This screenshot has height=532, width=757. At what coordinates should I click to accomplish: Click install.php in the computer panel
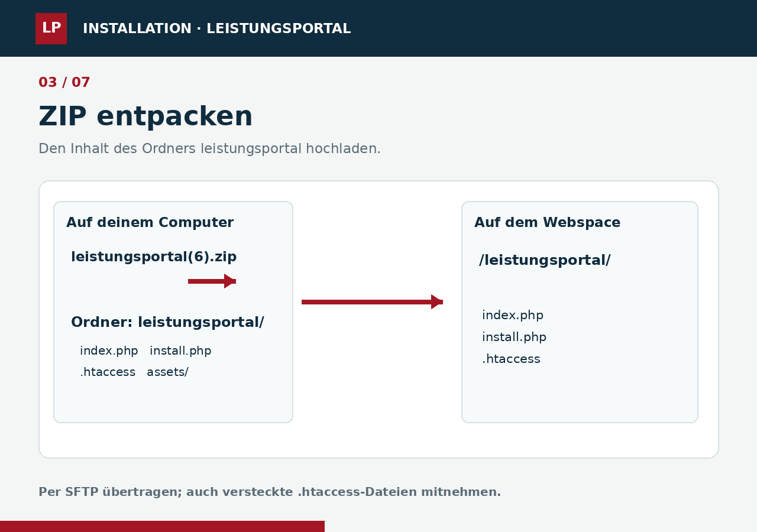(180, 351)
